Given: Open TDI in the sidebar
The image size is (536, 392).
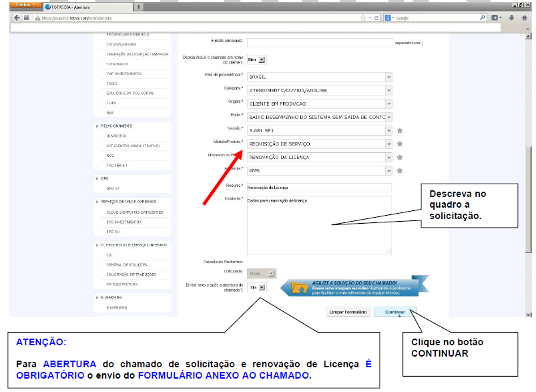Looking at the screenshot, I should click(109, 255).
